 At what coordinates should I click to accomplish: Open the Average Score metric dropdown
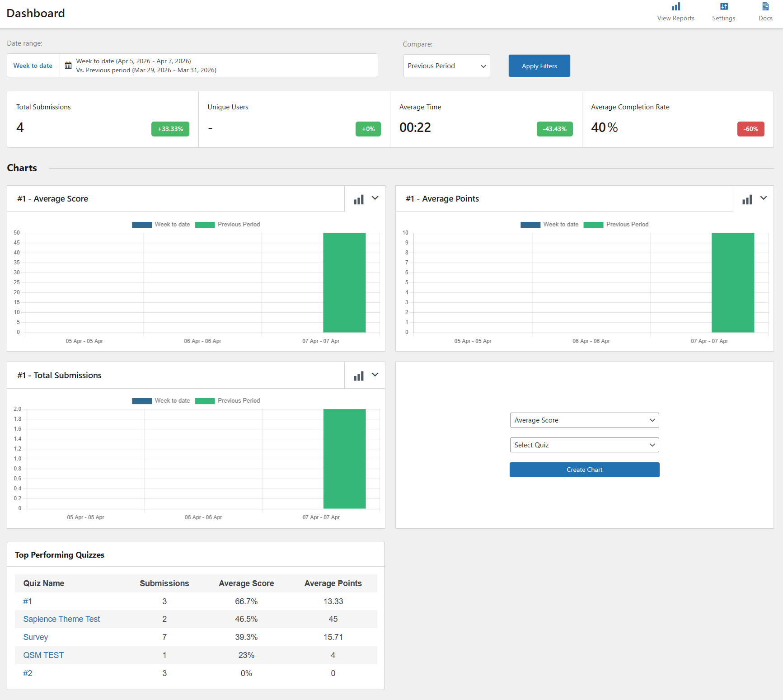click(584, 420)
